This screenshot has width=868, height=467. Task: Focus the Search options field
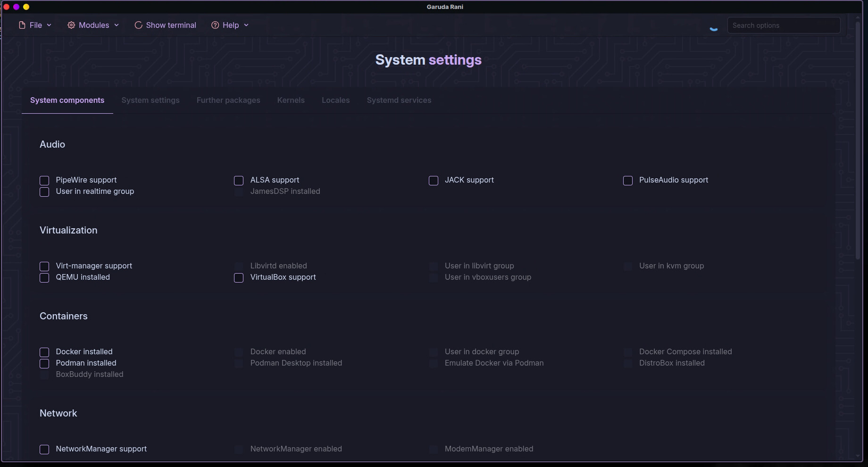784,25
